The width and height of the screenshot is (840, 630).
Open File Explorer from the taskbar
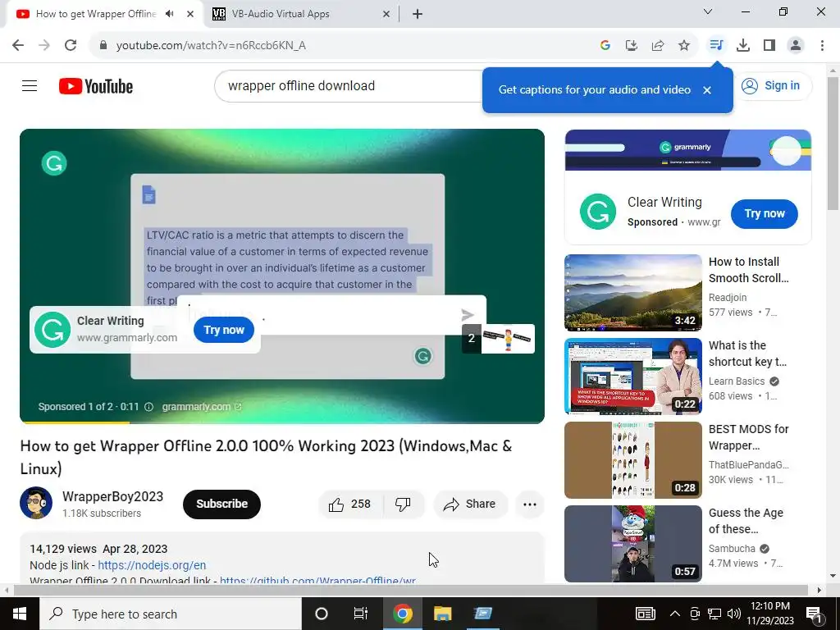click(442, 614)
